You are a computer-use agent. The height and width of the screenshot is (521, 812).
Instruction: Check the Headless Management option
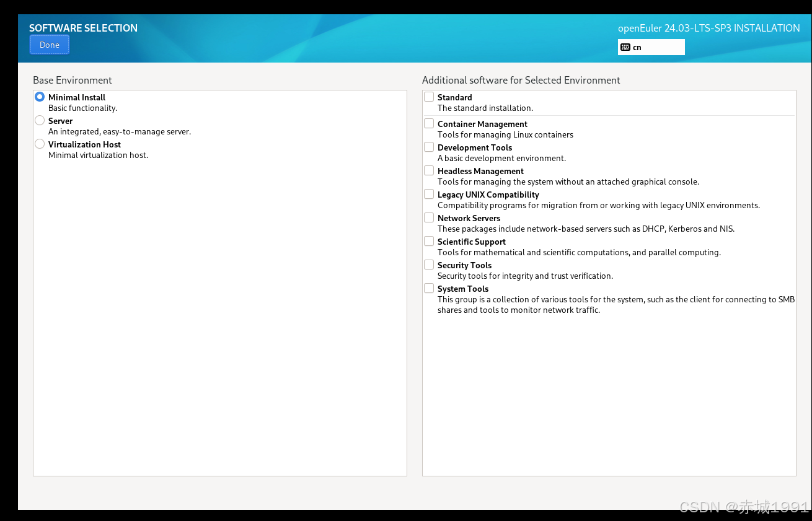[x=428, y=170]
